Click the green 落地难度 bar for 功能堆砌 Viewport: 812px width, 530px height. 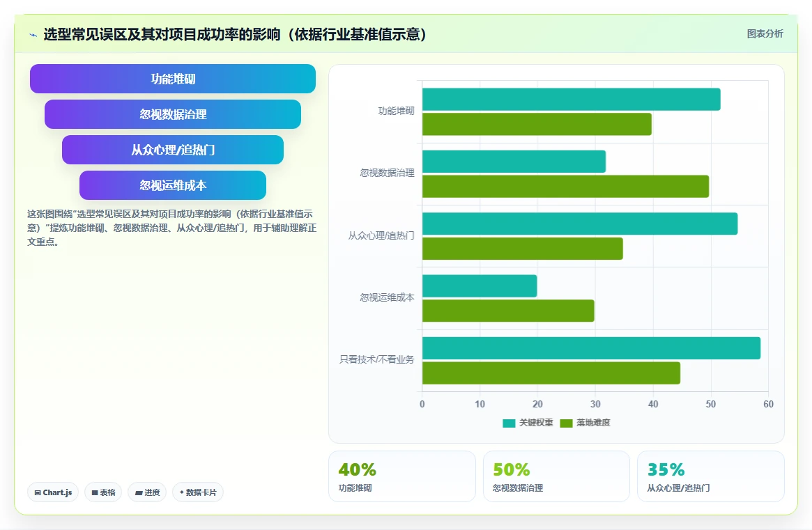[x=537, y=124]
